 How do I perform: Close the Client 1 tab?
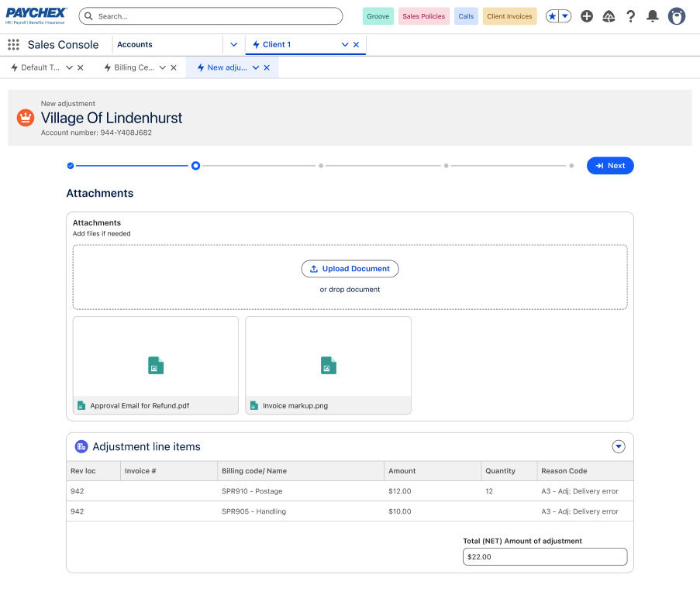357,45
